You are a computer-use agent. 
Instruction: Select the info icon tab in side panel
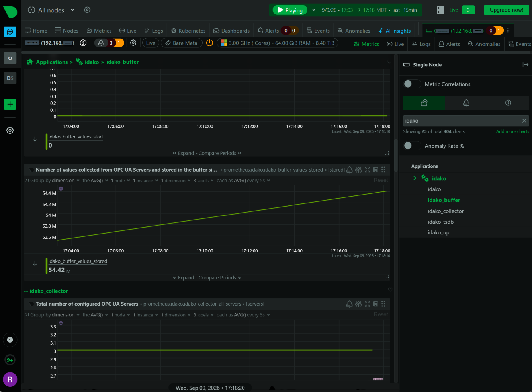pos(508,103)
